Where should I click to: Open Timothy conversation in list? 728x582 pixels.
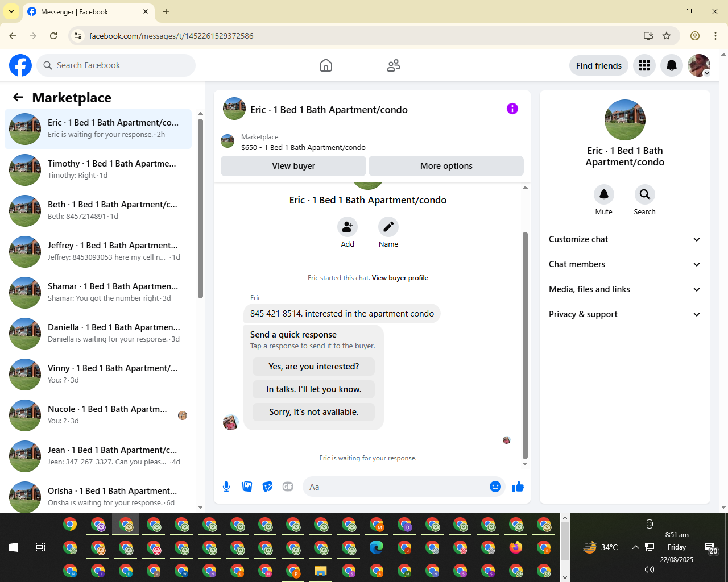pyautogui.click(x=98, y=170)
